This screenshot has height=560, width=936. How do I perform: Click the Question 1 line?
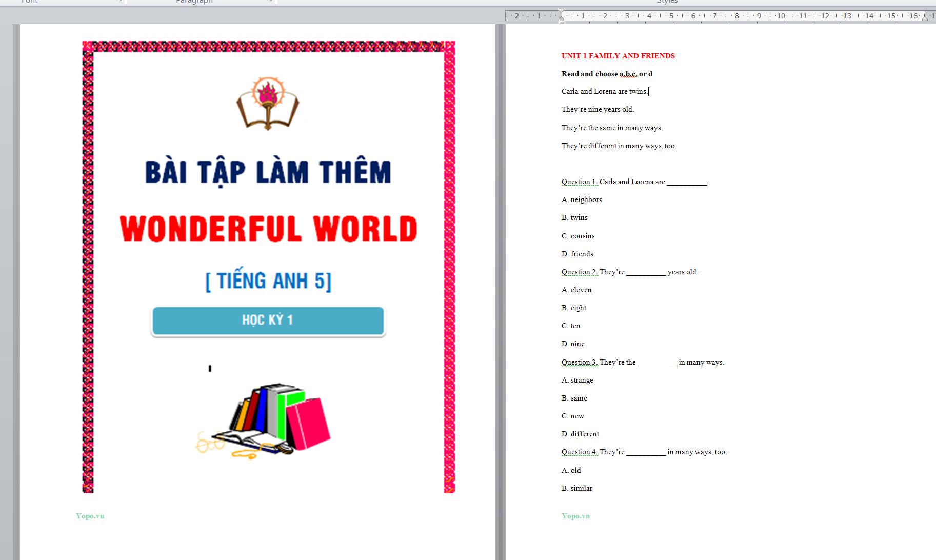tap(635, 182)
